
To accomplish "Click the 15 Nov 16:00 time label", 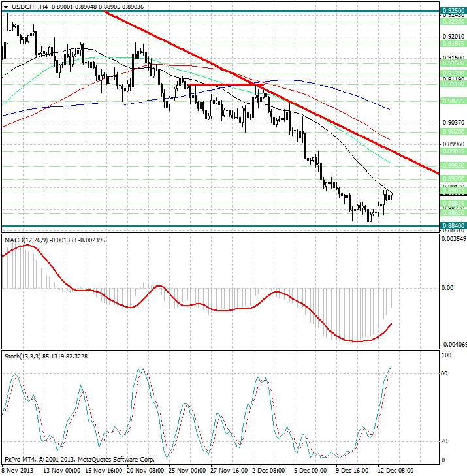I will click(104, 471).
